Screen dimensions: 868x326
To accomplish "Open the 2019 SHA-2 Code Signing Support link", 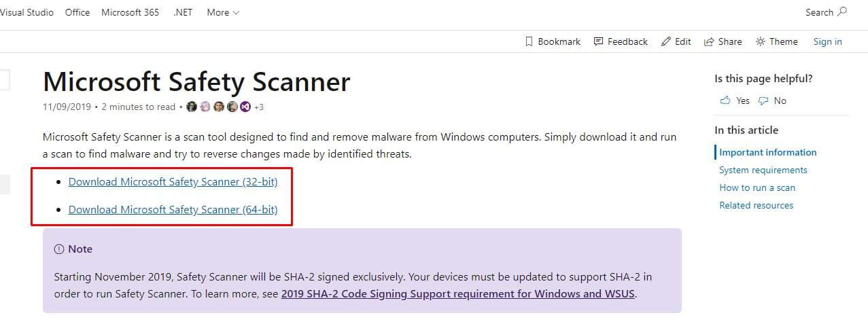I will (x=457, y=294).
